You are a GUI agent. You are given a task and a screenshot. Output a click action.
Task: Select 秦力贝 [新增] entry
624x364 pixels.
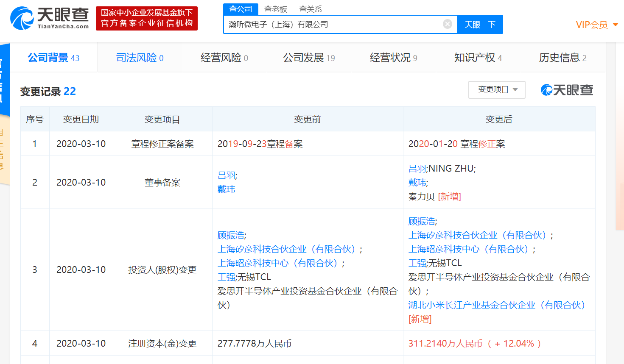coord(434,197)
